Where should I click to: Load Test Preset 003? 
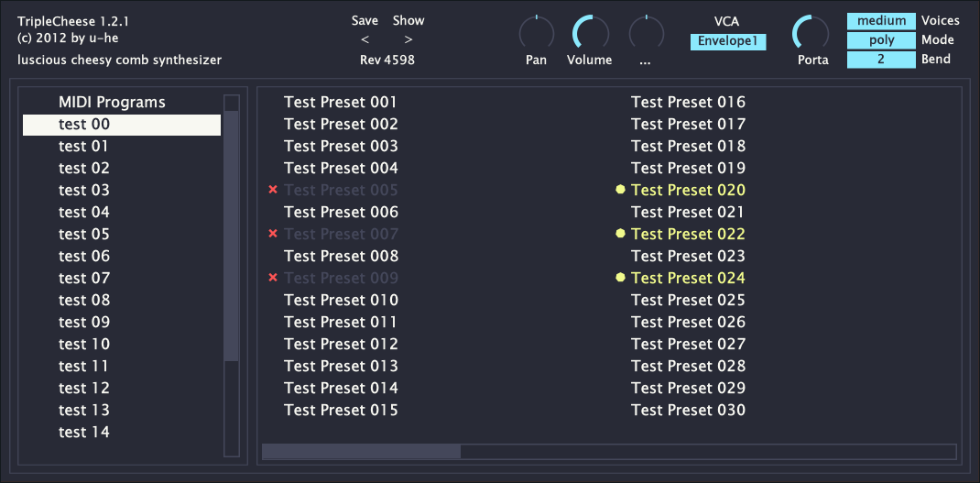pyautogui.click(x=341, y=146)
